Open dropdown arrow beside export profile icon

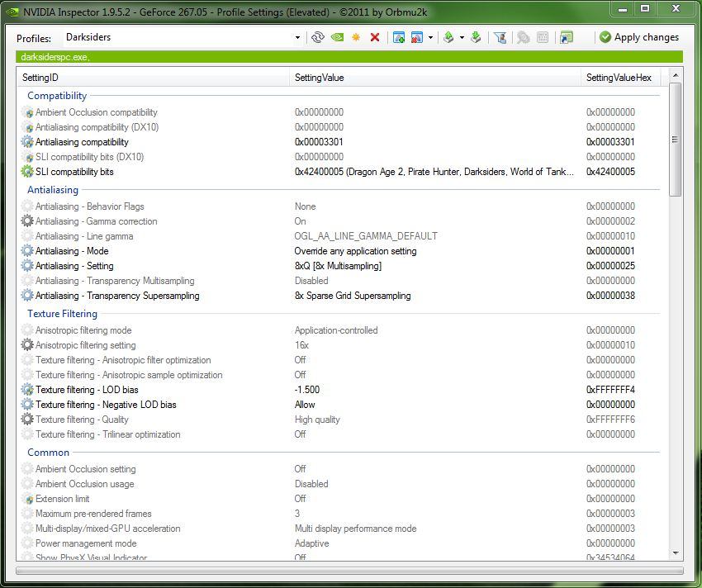pos(462,38)
